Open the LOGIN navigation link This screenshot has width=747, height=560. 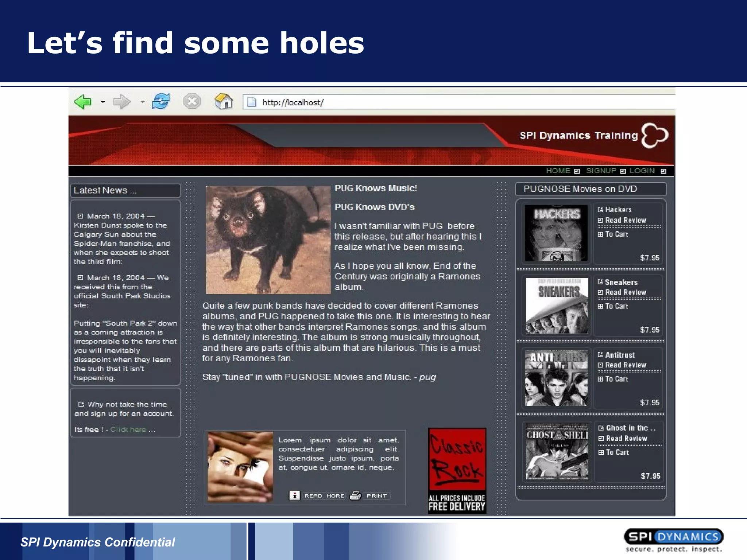tap(642, 171)
